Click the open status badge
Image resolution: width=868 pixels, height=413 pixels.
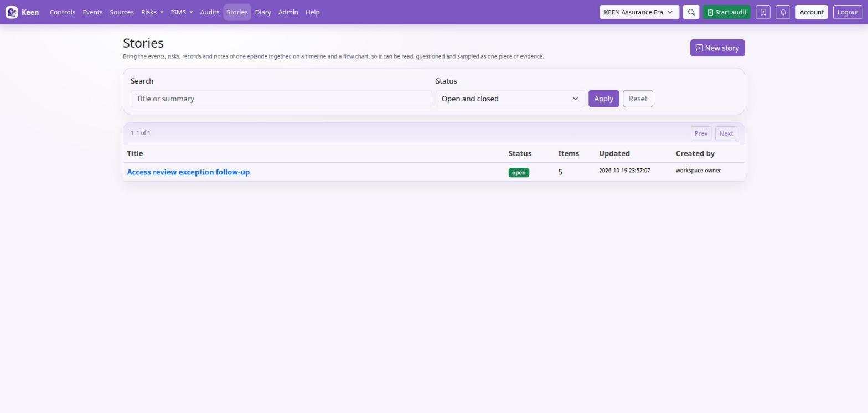point(519,173)
